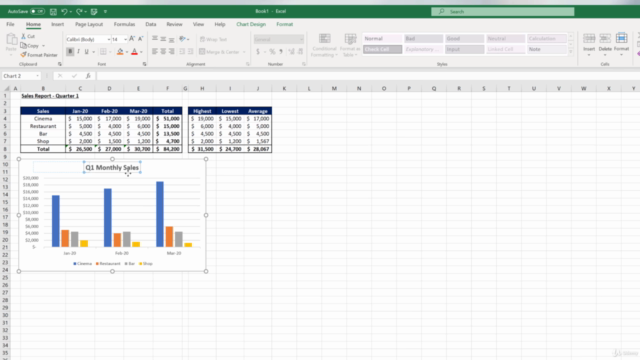Click the Undo arrow icon
Screen dimensions: 640x360
point(64,11)
